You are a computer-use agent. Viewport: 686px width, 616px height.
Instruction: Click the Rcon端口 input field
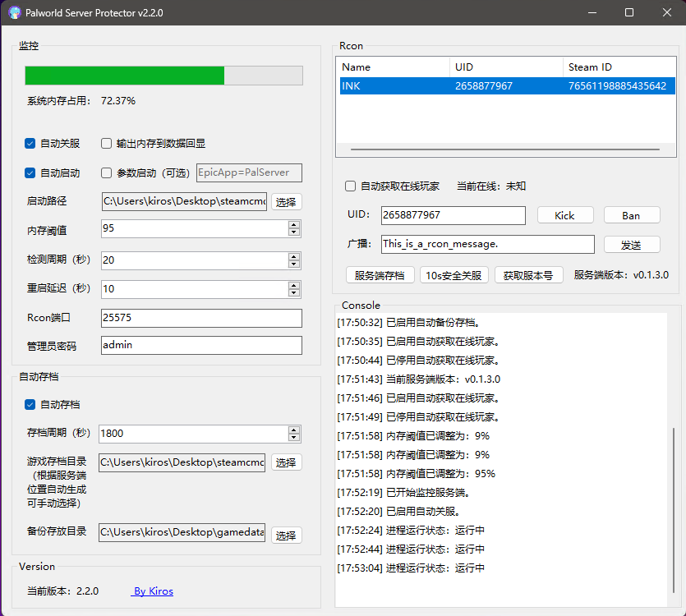pyautogui.click(x=201, y=318)
